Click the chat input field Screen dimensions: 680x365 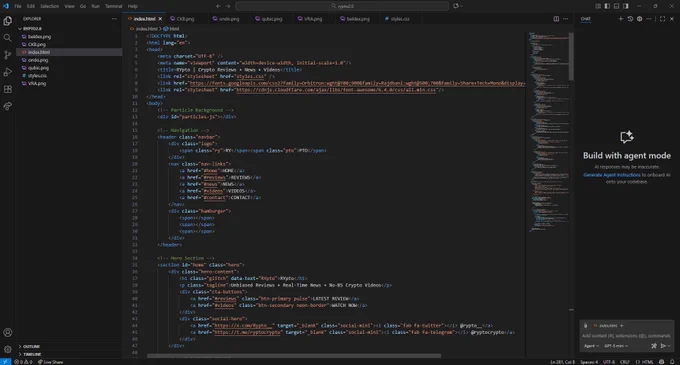point(626,336)
